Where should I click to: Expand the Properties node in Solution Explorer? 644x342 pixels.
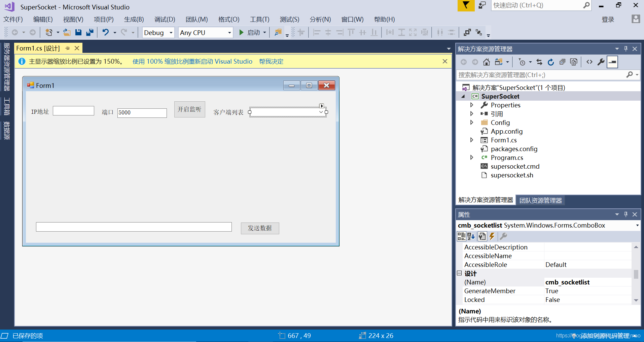point(472,105)
